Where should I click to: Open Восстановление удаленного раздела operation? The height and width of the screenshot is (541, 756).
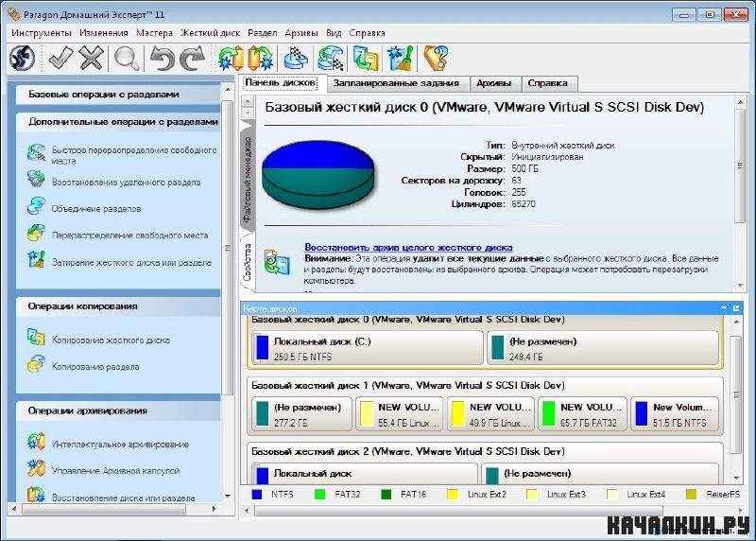127,182
